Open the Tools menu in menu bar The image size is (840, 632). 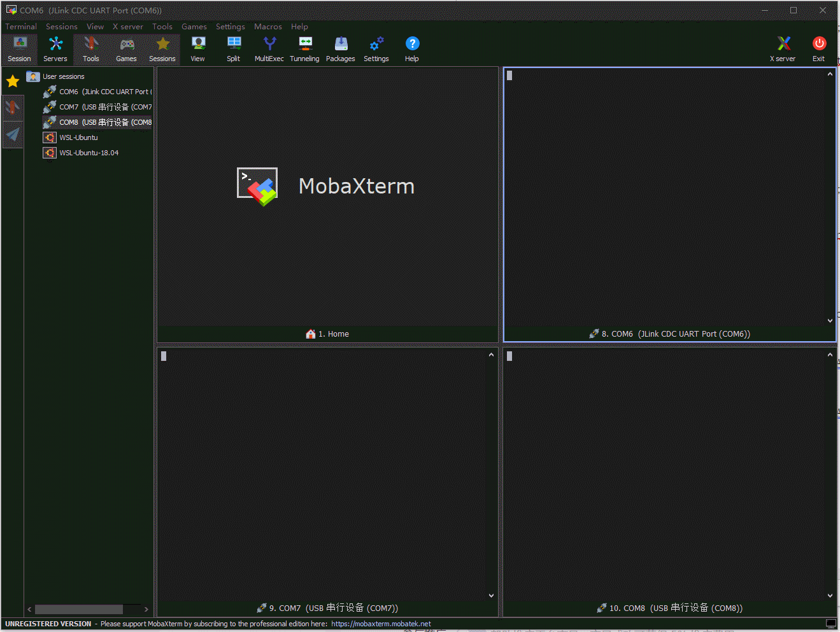162,27
